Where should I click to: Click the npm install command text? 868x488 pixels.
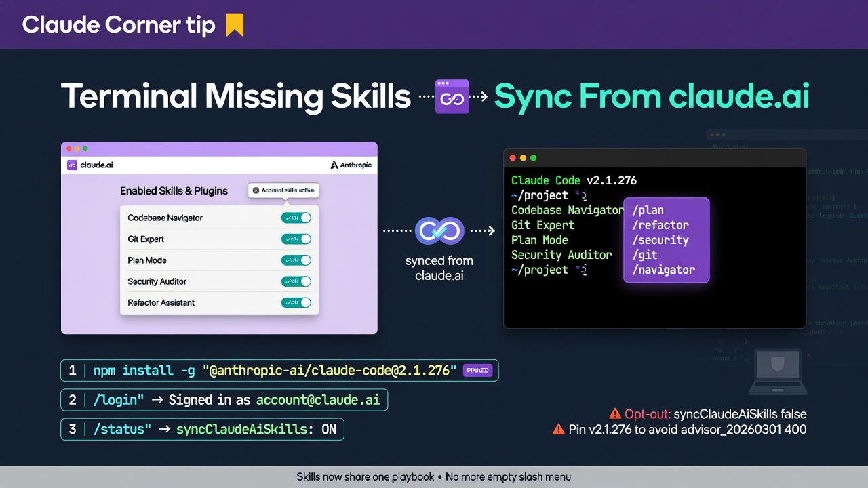pyautogui.click(x=275, y=371)
